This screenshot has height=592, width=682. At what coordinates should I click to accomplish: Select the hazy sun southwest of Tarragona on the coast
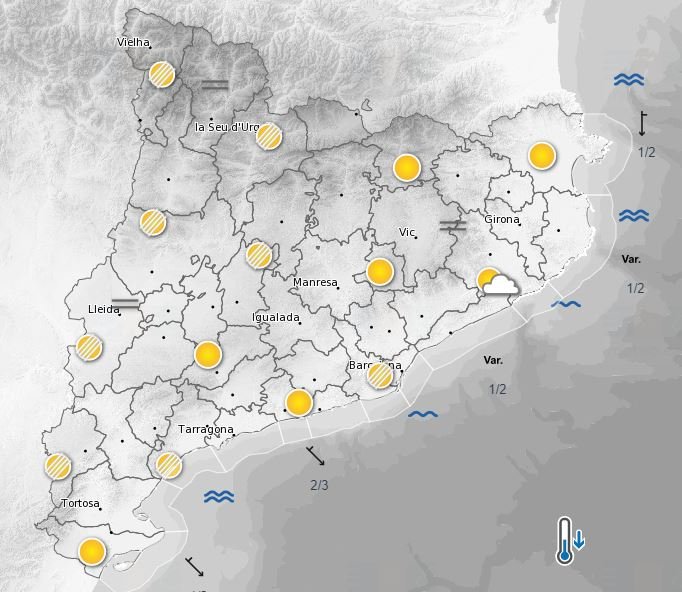coord(168,465)
